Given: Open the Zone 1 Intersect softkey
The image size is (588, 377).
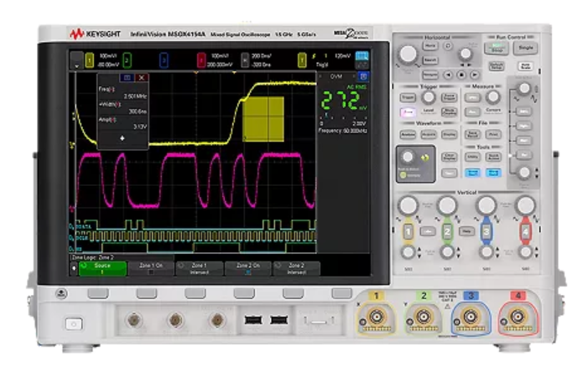Looking at the screenshot, I should tap(199, 268).
